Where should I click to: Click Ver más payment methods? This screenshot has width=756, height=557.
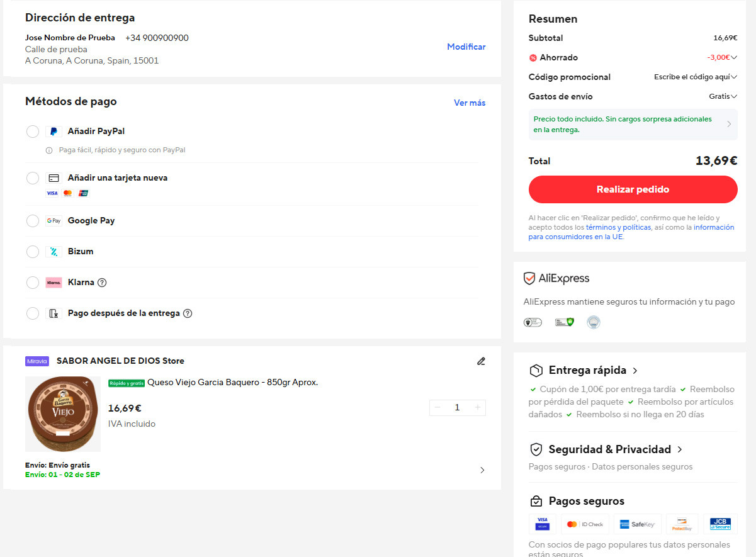pos(470,103)
